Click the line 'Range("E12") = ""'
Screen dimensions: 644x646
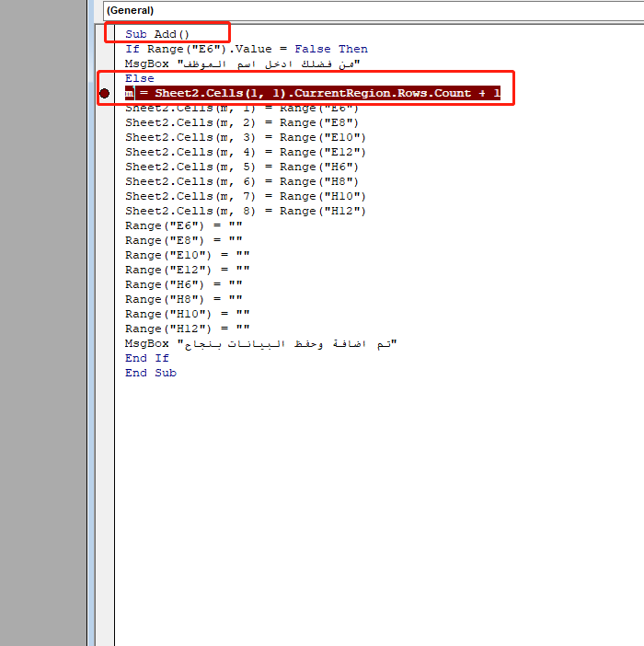click(188, 271)
